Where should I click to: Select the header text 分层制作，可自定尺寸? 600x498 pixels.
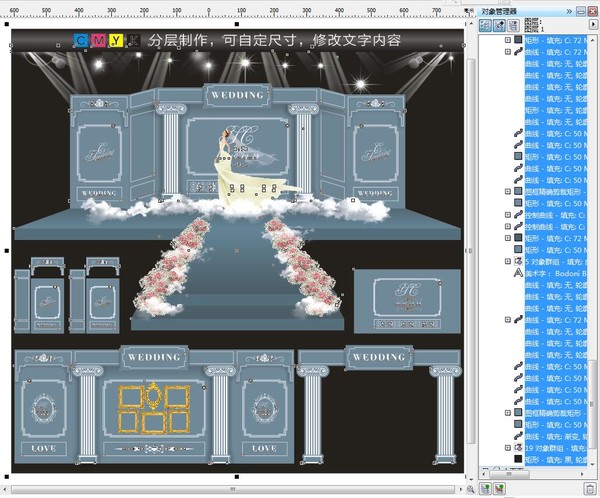pyautogui.click(x=222, y=40)
